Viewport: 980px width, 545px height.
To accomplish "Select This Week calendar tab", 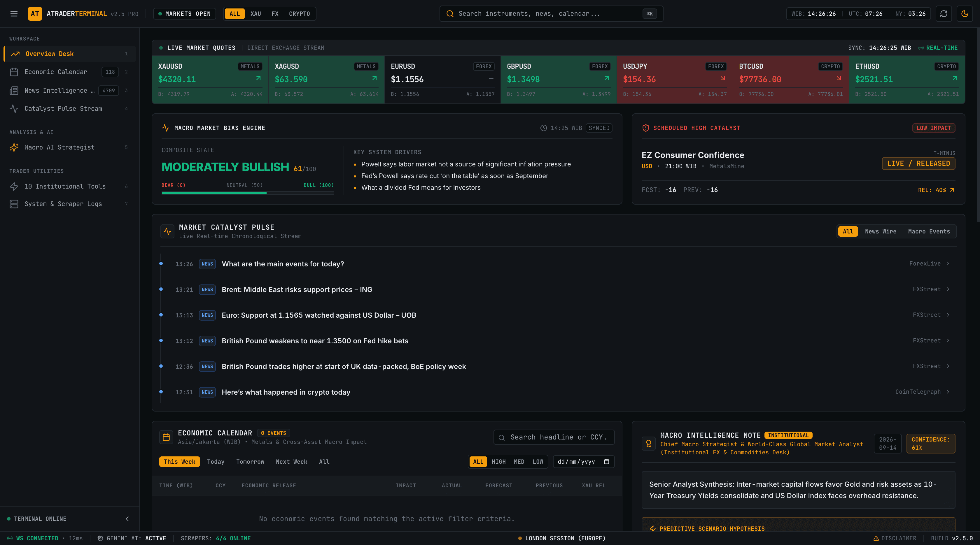I will [x=180, y=462].
